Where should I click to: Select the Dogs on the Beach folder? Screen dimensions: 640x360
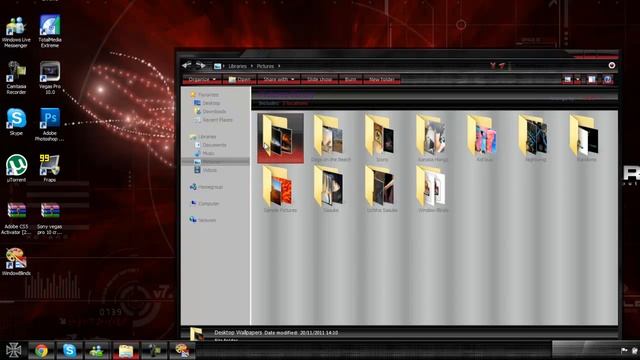[331, 138]
